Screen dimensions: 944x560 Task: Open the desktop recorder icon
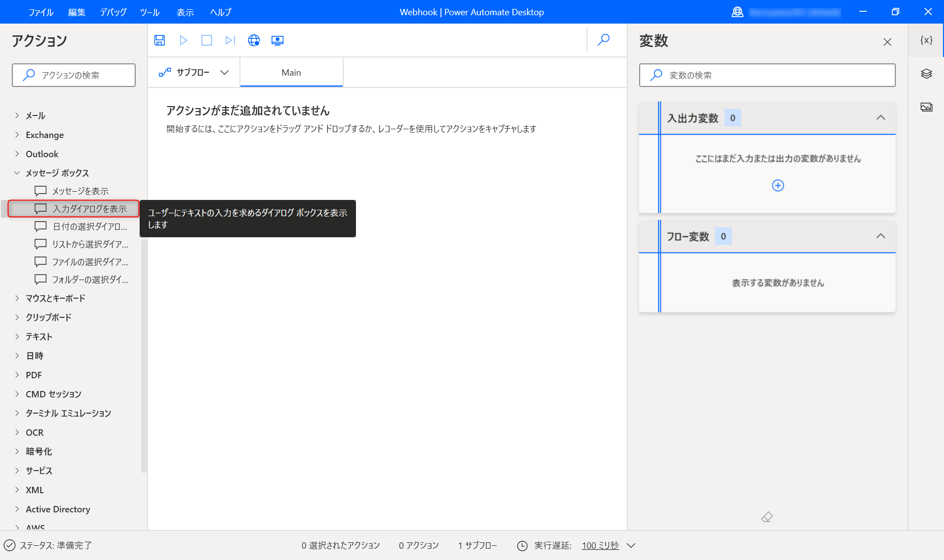point(277,40)
